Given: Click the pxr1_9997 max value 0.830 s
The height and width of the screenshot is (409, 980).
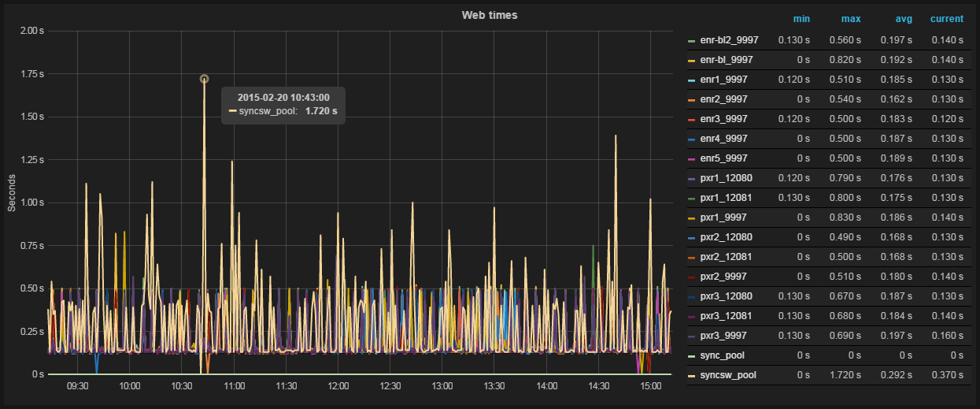Looking at the screenshot, I should (x=845, y=217).
